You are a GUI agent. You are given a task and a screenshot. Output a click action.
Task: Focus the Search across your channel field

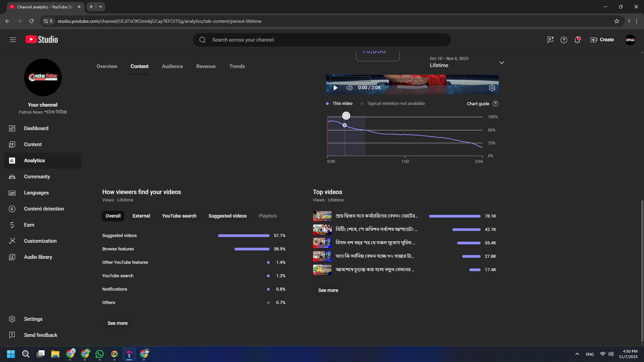coord(322,40)
